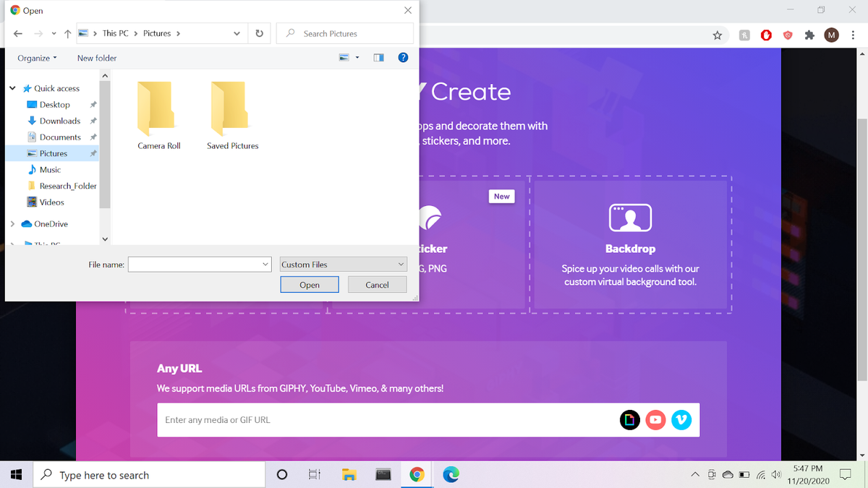Click the New folder button

pyautogui.click(x=96, y=58)
